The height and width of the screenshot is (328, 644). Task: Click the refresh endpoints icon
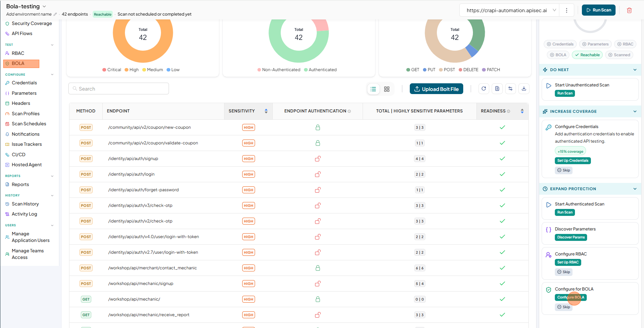coord(484,89)
